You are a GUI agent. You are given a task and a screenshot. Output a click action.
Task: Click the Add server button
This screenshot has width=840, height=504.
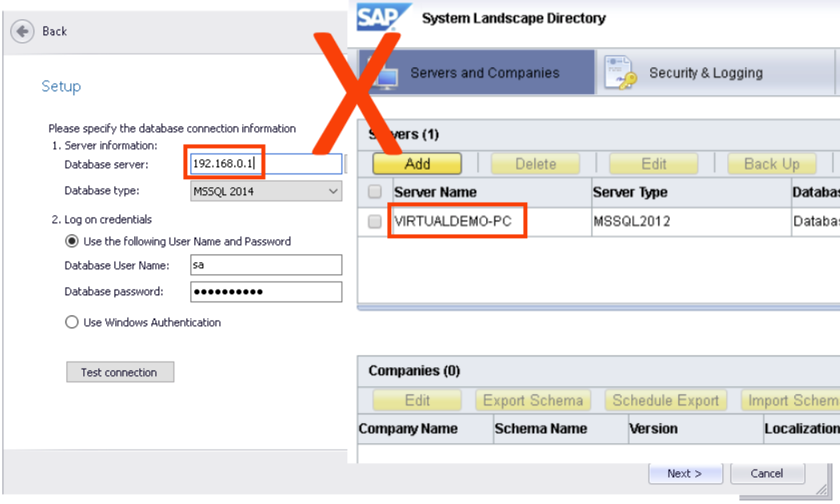(x=418, y=164)
